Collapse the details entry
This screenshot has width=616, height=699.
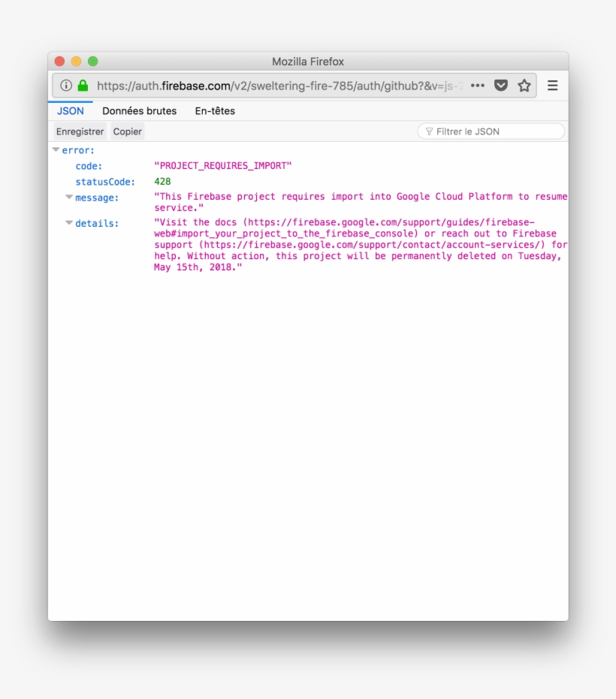(x=69, y=223)
